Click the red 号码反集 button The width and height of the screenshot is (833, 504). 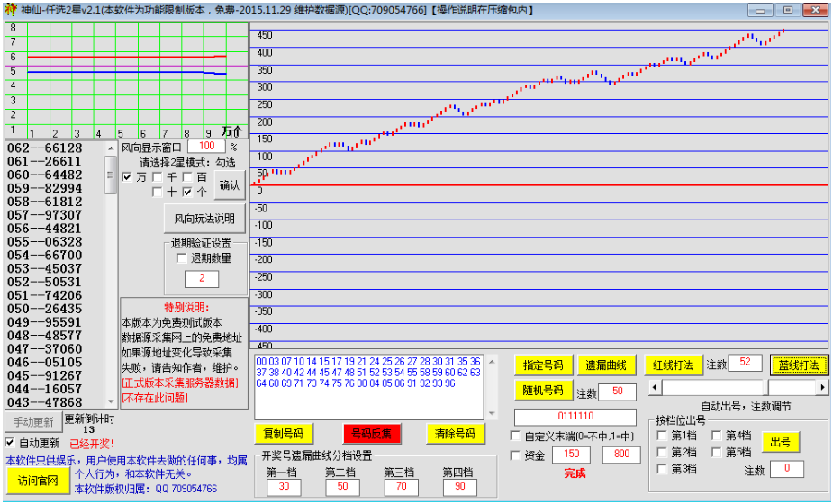[x=371, y=434]
